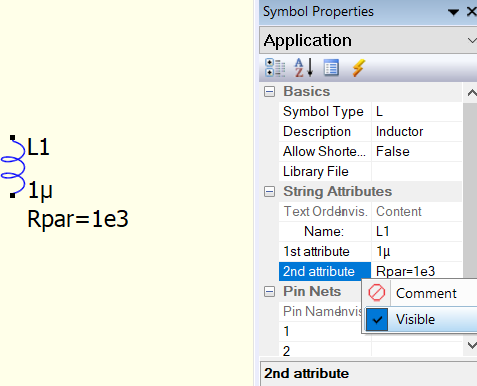Image resolution: width=477 pixels, height=386 pixels.
Task: Click the False value field
Action: pyautogui.click(x=417, y=152)
